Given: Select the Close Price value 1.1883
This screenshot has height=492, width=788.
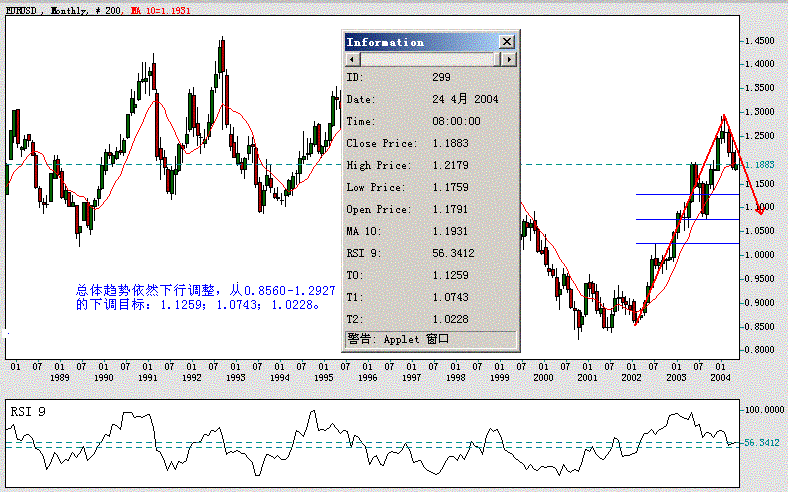Looking at the screenshot, I should (450, 144).
